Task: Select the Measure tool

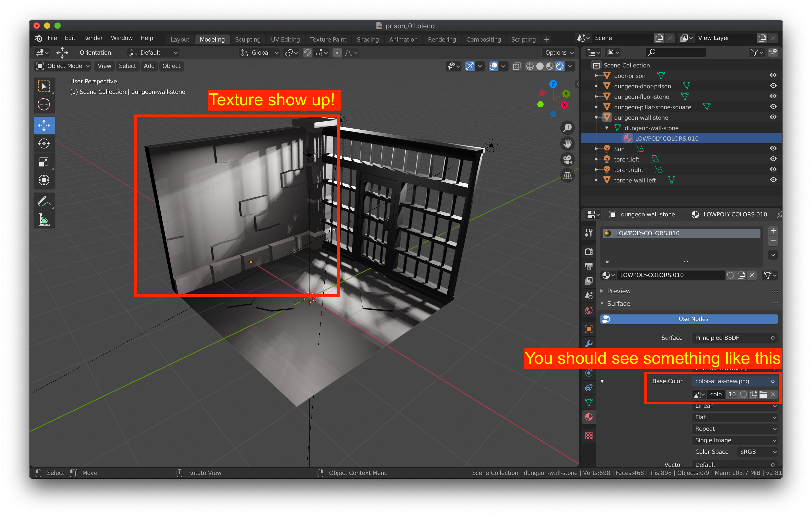Action: tap(44, 220)
